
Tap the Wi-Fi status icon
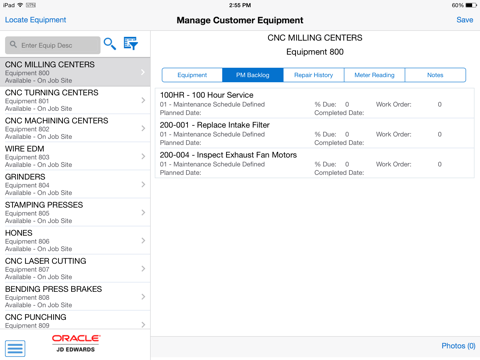20,5
